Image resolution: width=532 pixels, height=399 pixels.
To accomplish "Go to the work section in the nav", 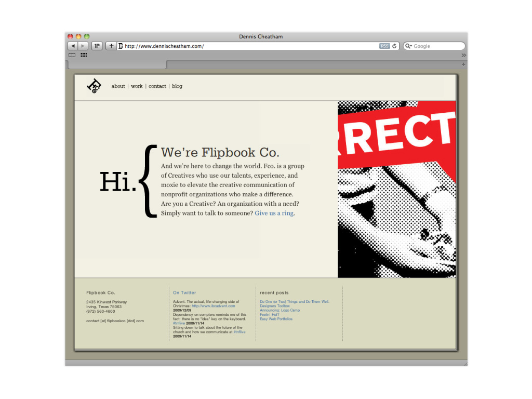I will pos(137,86).
